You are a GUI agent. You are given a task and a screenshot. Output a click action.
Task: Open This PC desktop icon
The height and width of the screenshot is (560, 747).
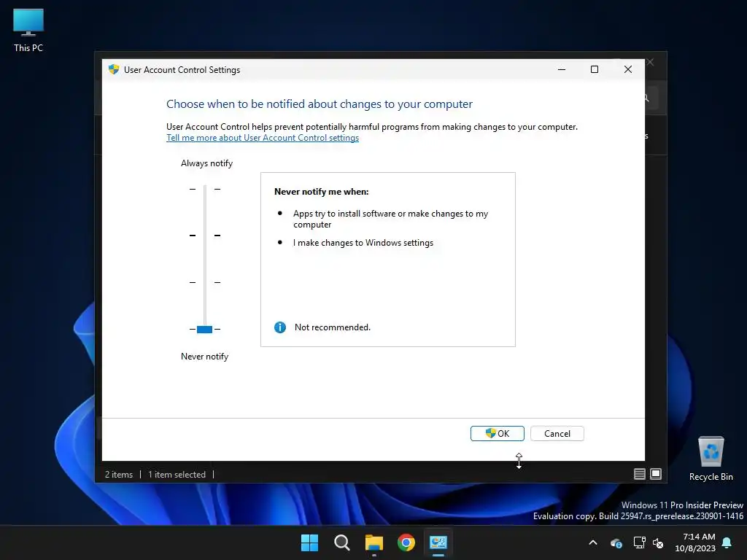coord(28,30)
